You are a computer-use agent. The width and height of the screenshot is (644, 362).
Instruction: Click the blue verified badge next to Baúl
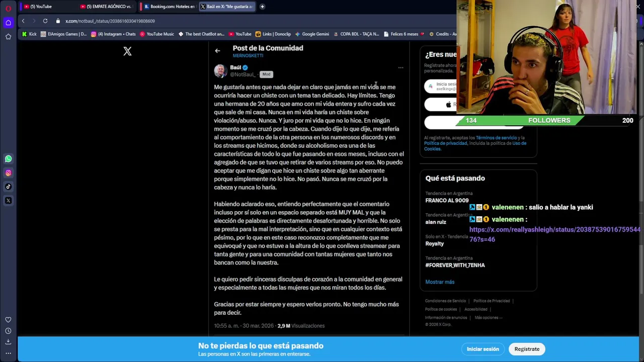245,67
